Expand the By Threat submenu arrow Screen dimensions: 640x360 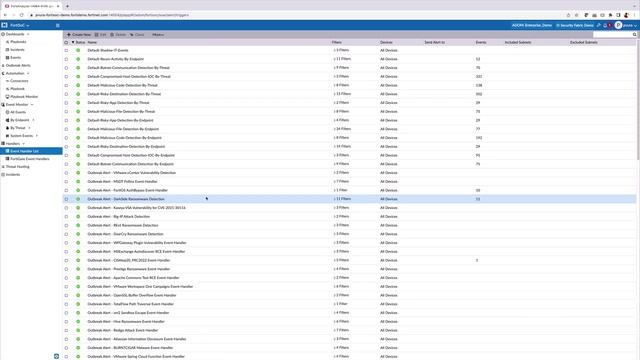(x=29, y=128)
